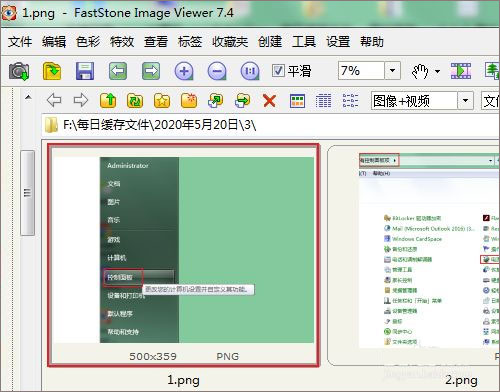500x392 pixels.
Task: Open the 编辑 menu
Action: tap(54, 42)
